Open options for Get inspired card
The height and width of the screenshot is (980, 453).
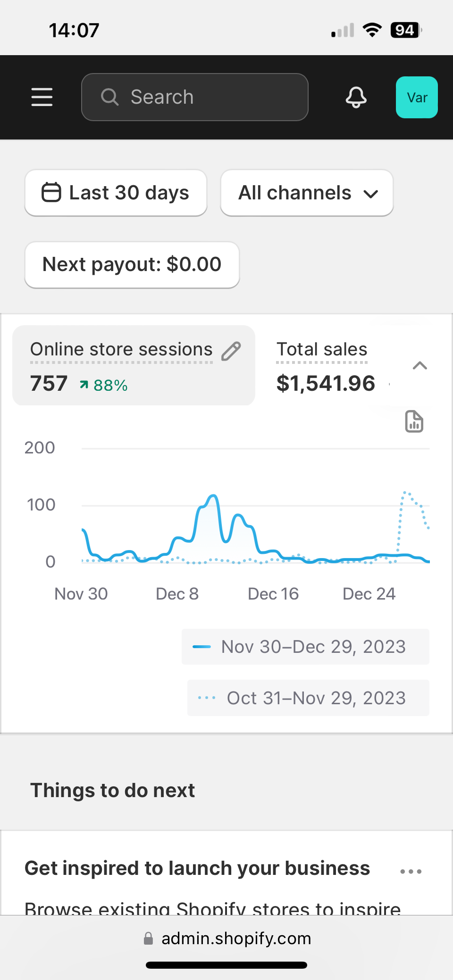point(411,872)
